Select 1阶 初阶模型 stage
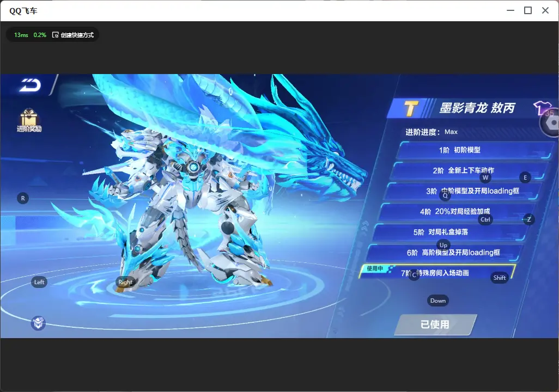The image size is (559, 392). coord(475,150)
